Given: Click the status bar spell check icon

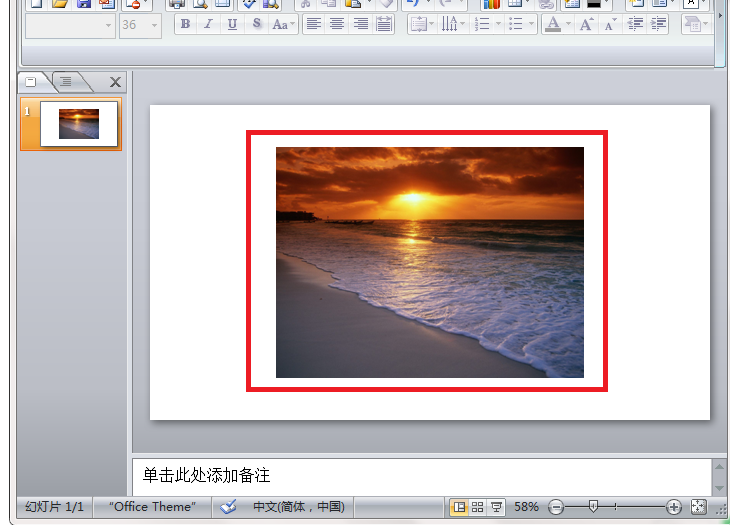Looking at the screenshot, I should pos(228,507).
